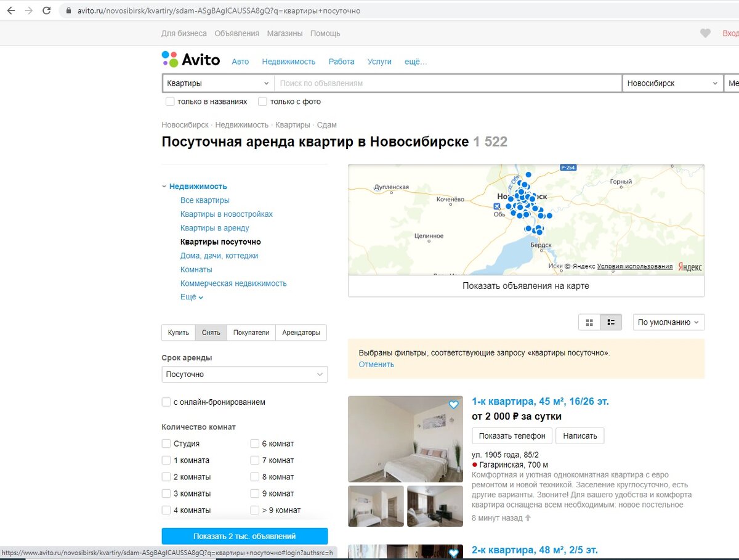
Task: Click the Avito logo
Action: (x=190, y=59)
